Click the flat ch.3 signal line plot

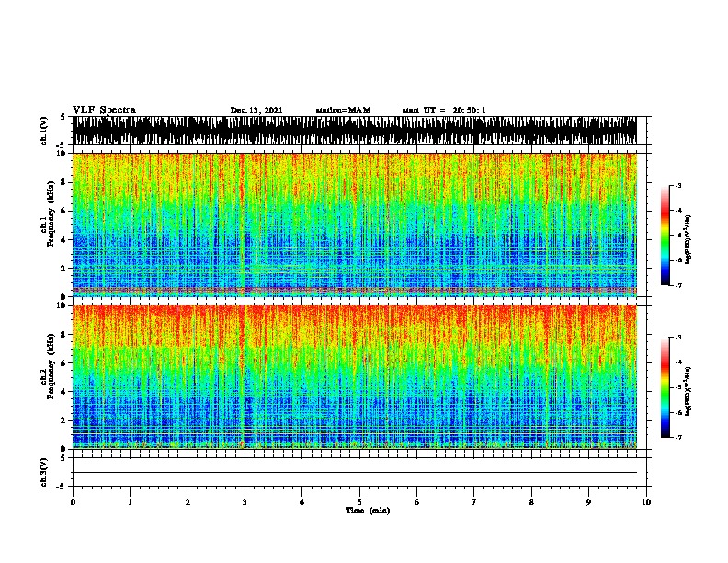pos(354,472)
